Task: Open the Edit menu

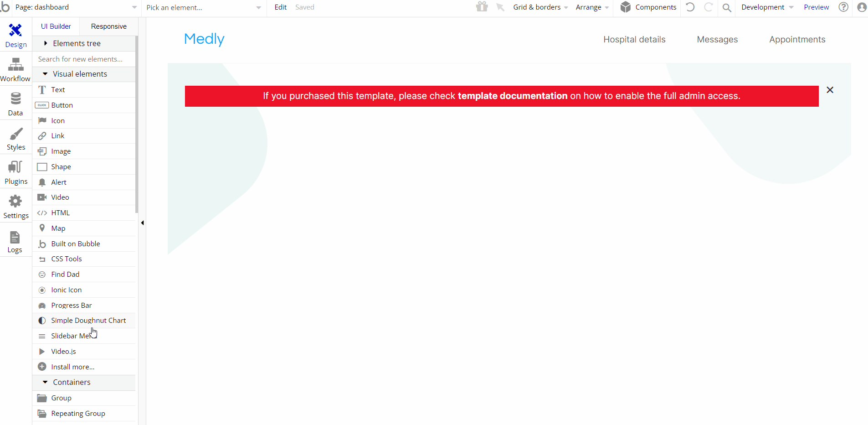Action: click(x=281, y=7)
